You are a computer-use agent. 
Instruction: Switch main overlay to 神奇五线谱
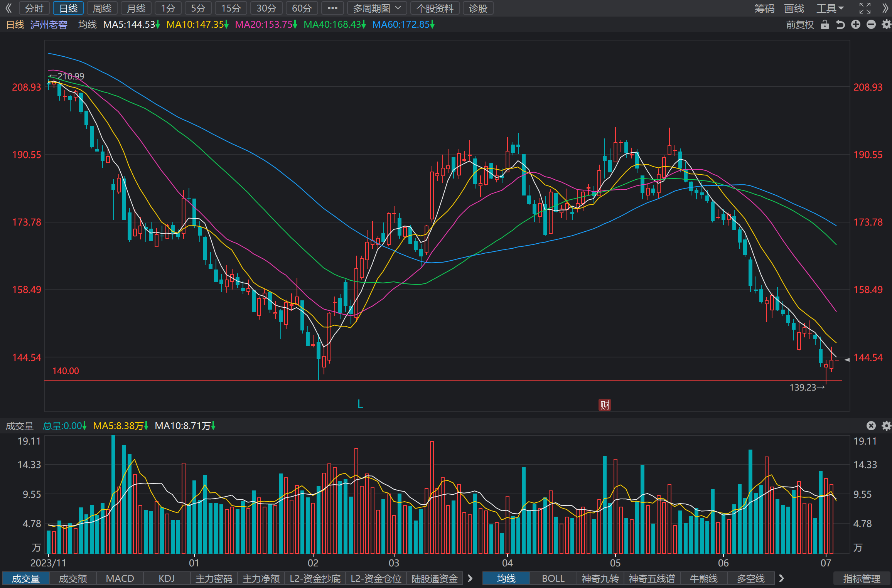[652, 578]
